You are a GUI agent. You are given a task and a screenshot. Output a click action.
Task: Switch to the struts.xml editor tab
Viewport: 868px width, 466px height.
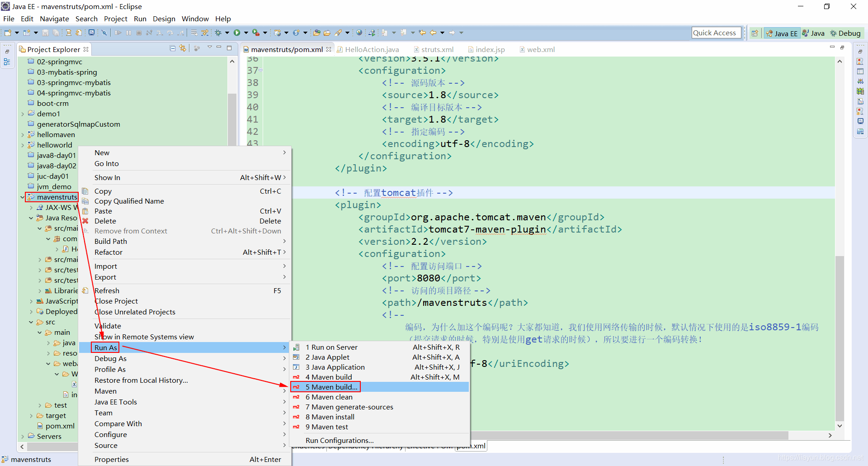(434, 49)
